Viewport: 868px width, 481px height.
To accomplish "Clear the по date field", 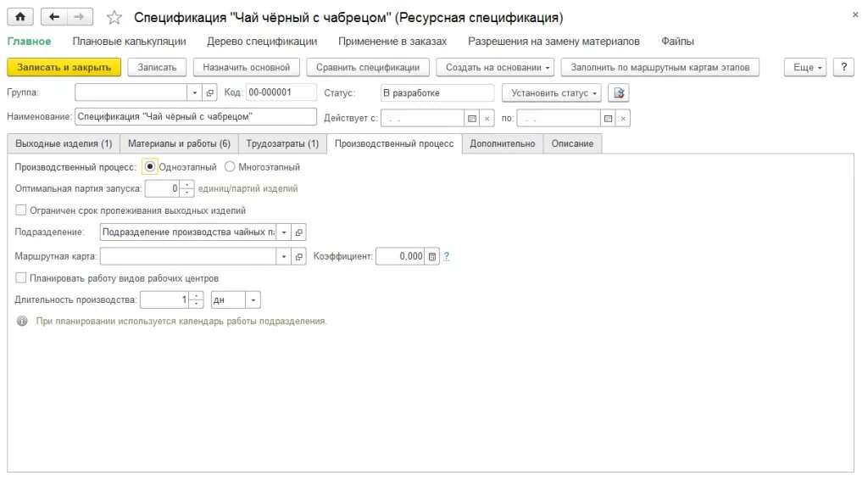I will 623,119.
